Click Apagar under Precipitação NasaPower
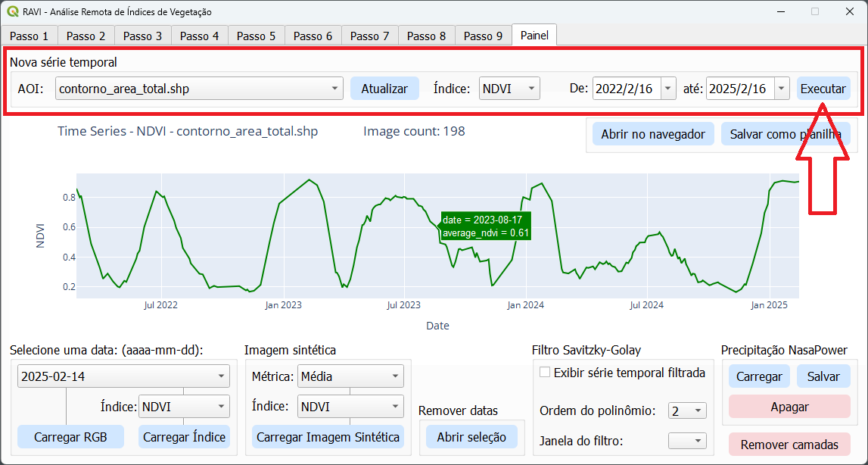Screen dimensions: 868x465 coord(789,407)
